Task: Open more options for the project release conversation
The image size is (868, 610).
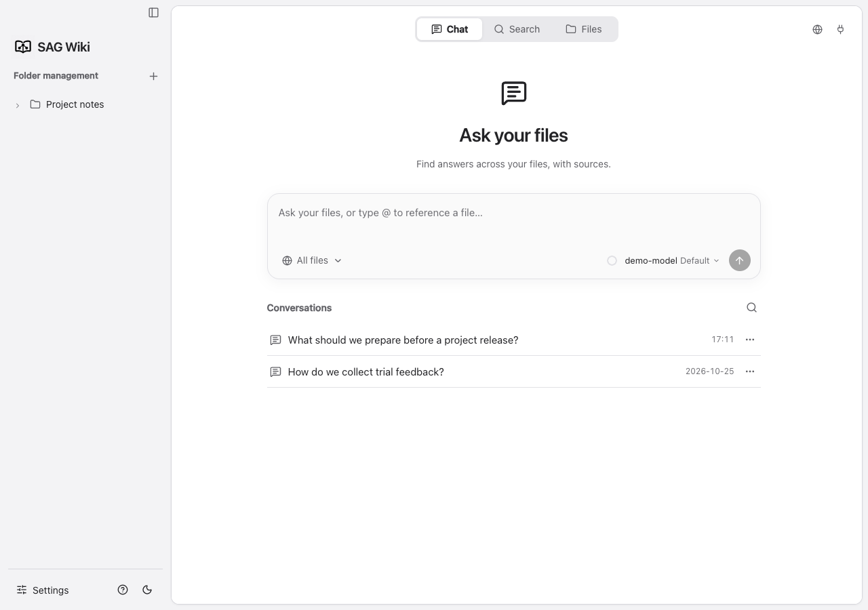Action: point(750,340)
